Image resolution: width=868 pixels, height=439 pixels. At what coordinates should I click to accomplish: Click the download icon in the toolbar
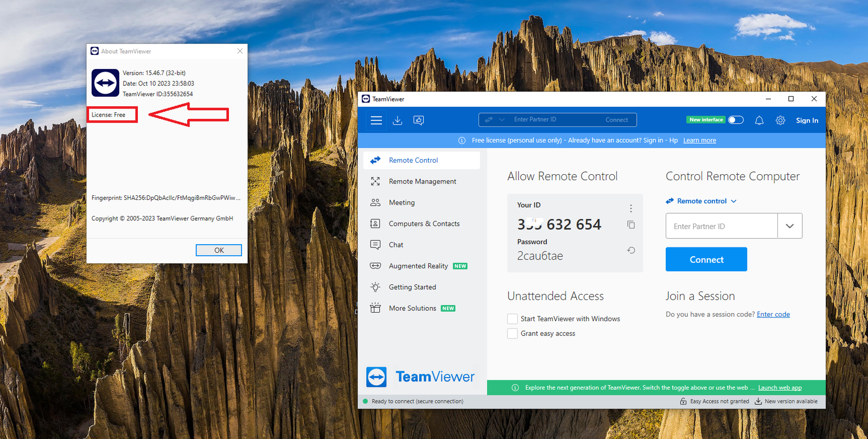tap(398, 120)
